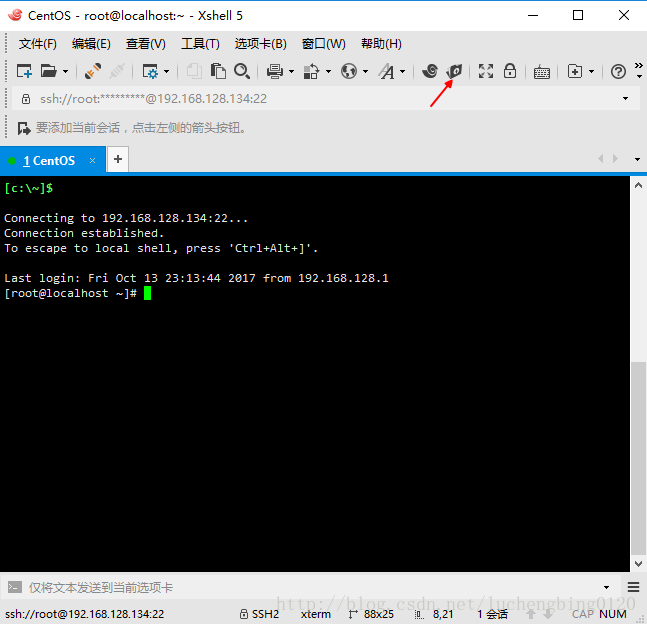Open the tab list dropdown arrow
Image resolution: width=647 pixels, height=624 pixels.
pyautogui.click(x=637, y=159)
